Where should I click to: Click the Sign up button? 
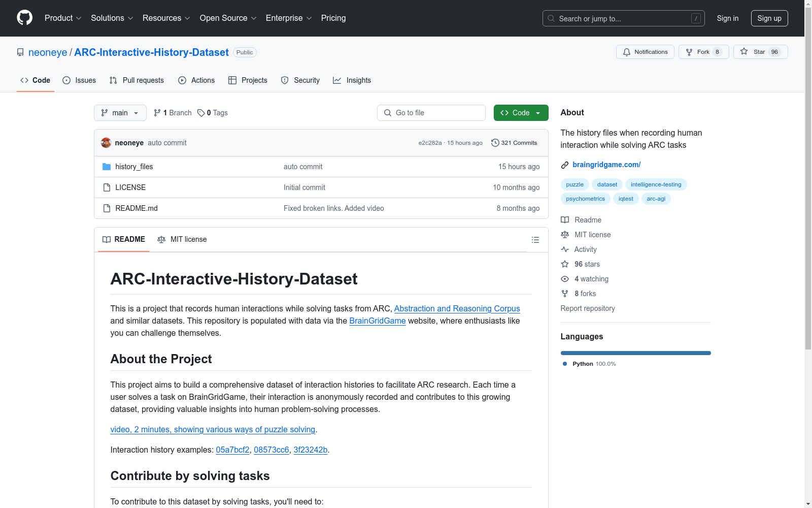(769, 18)
